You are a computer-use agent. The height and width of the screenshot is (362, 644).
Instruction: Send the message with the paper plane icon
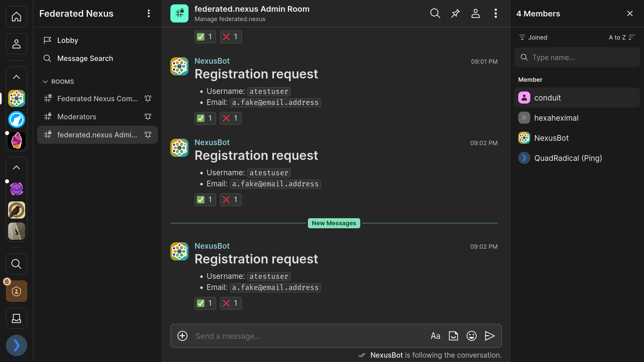490,336
